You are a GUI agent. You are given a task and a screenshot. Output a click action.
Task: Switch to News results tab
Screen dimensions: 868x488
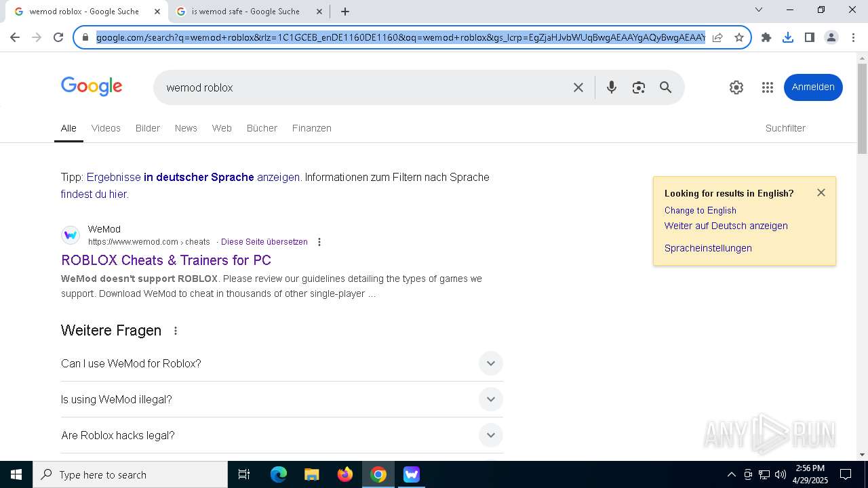coord(186,128)
